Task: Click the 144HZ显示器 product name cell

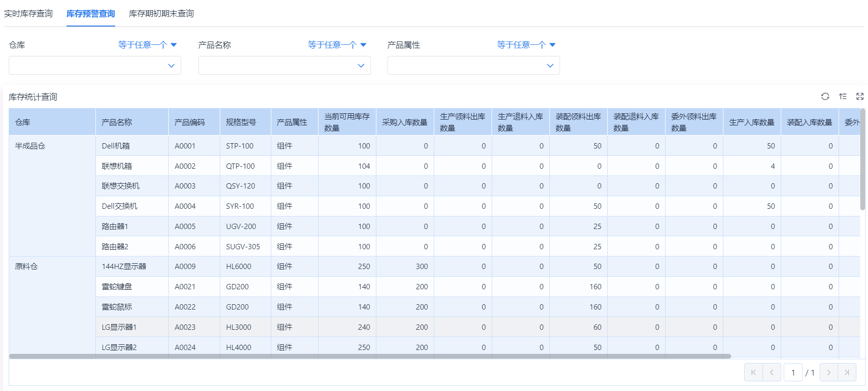Action: (132, 266)
